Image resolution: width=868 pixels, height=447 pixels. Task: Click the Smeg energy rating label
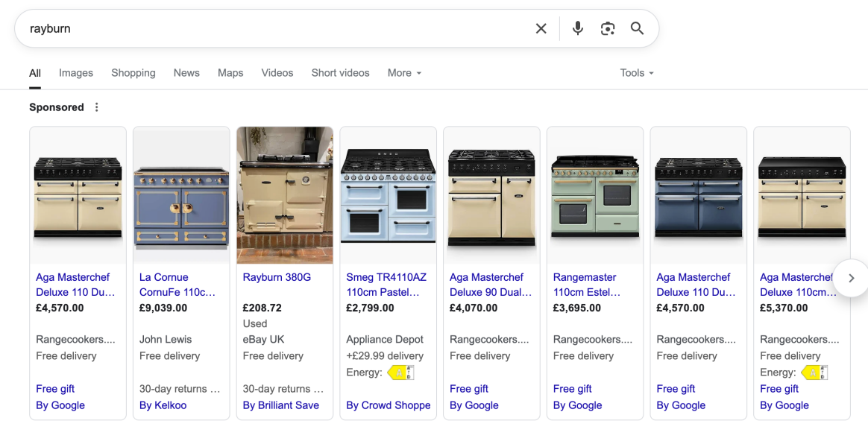click(400, 372)
